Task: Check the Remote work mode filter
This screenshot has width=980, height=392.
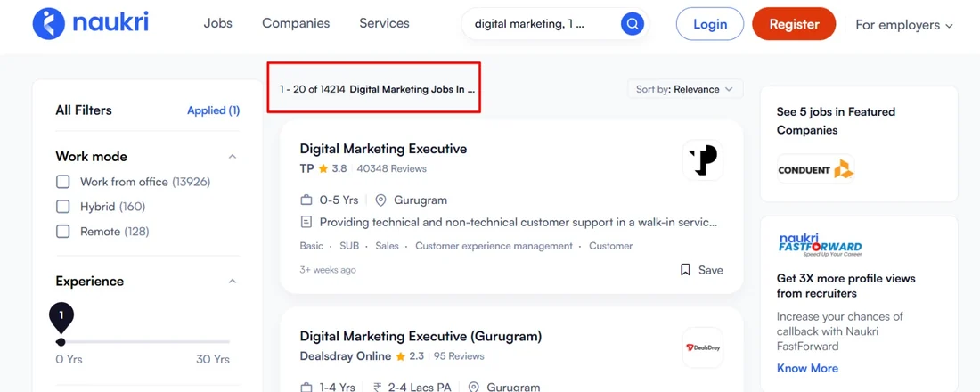Action: [63, 232]
